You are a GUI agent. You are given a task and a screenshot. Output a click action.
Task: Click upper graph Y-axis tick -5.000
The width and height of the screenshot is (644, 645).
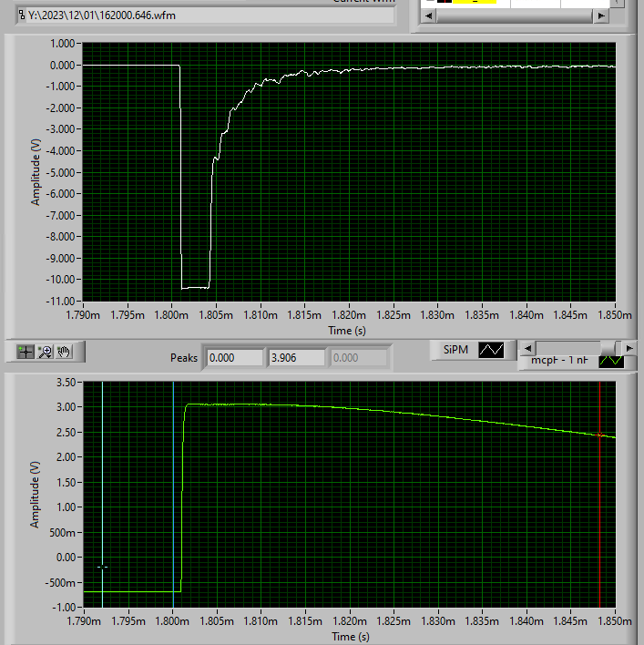click(x=60, y=172)
